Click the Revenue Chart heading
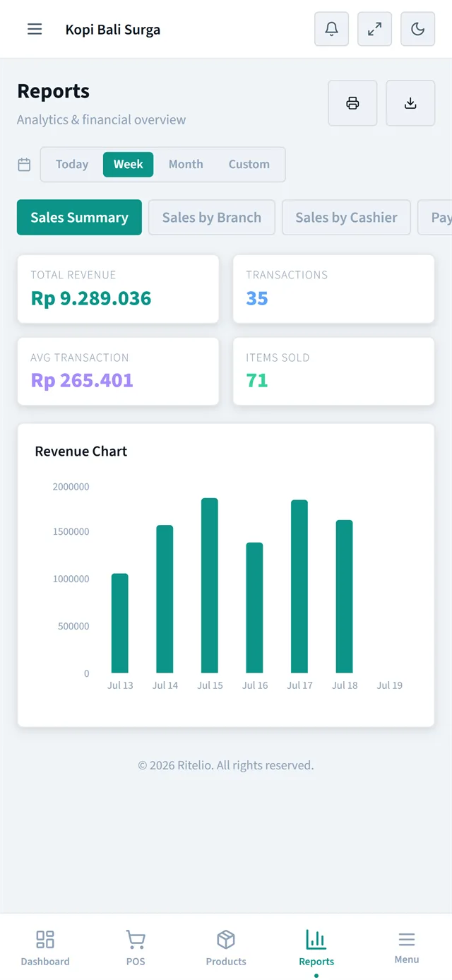The image size is (452, 980). pyautogui.click(x=81, y=451)
